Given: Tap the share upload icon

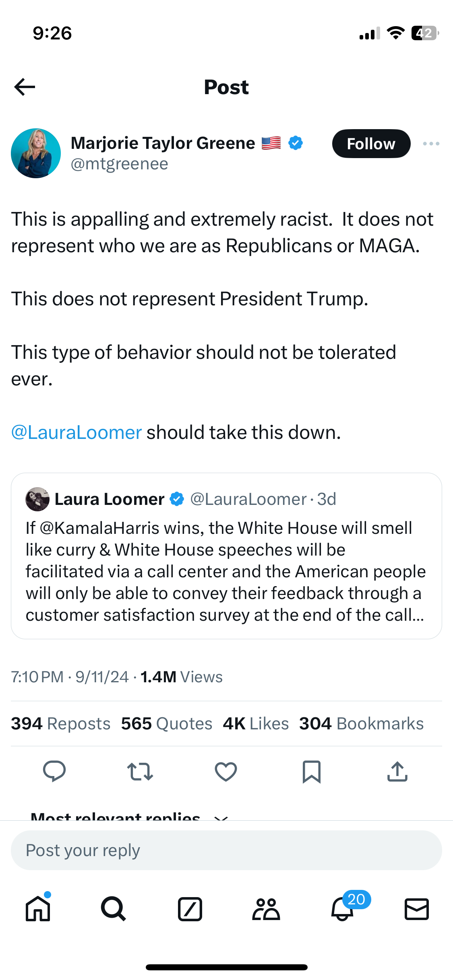Looking at the screenshot, I should (397, 771).
